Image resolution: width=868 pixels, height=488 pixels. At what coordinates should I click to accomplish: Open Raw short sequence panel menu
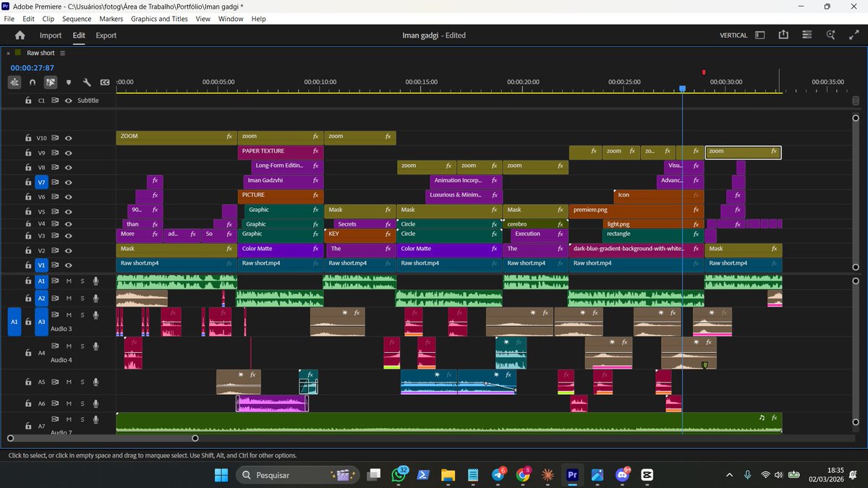[63, 53]
